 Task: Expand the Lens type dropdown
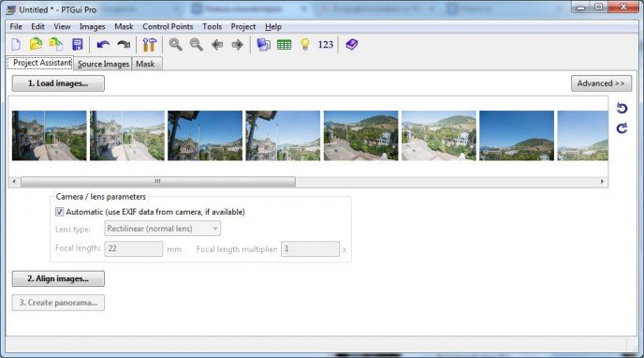tap(163, 229)
